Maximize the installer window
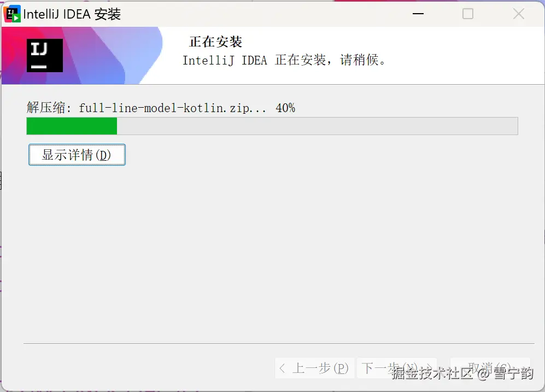Screen dimensions: 545x392 pyautogui.click(x=468, y=14)
